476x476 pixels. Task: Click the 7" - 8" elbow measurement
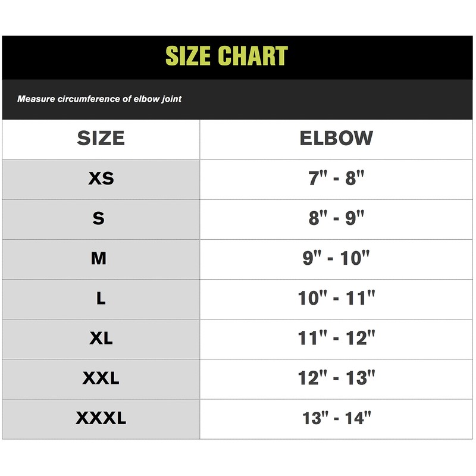click(x=336, y=178)
